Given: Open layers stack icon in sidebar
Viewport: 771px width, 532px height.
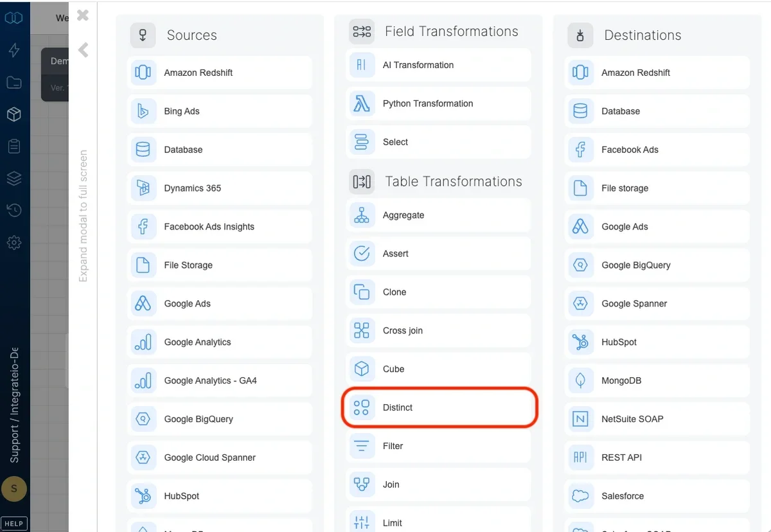Looking at the screenshot, I should 14,179.
